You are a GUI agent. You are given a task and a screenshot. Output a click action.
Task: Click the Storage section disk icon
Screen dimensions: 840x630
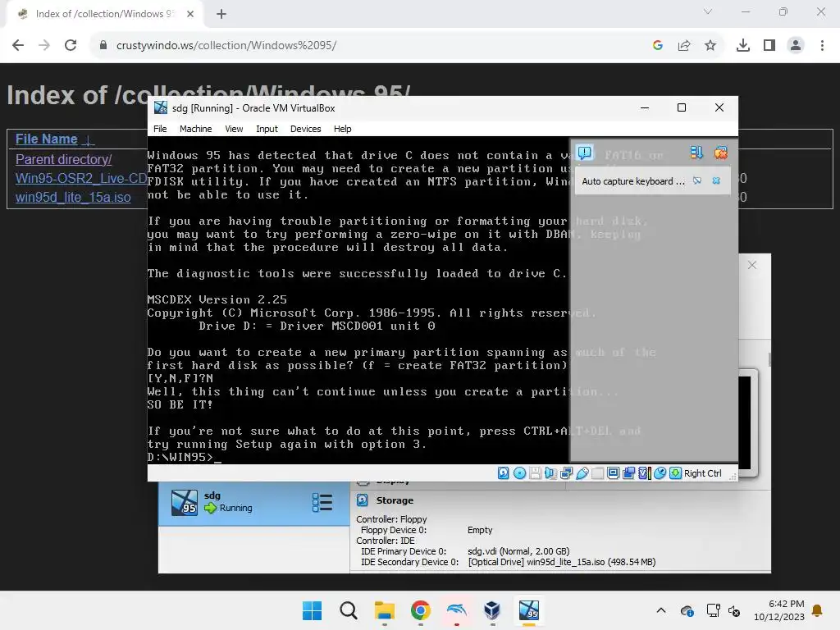pos(362,500)
